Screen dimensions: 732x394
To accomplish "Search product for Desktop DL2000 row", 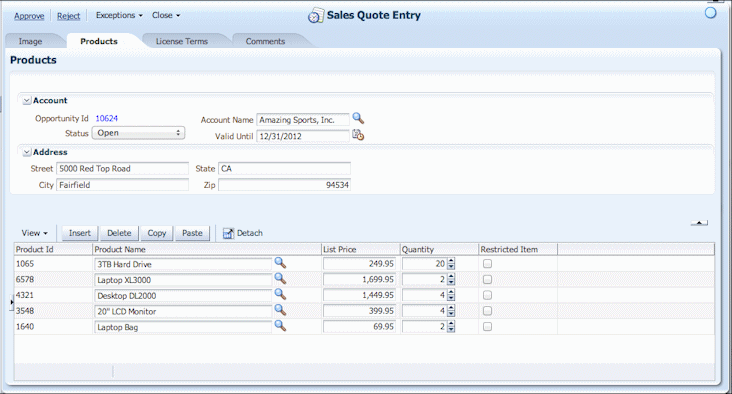I will click(280, 294).
